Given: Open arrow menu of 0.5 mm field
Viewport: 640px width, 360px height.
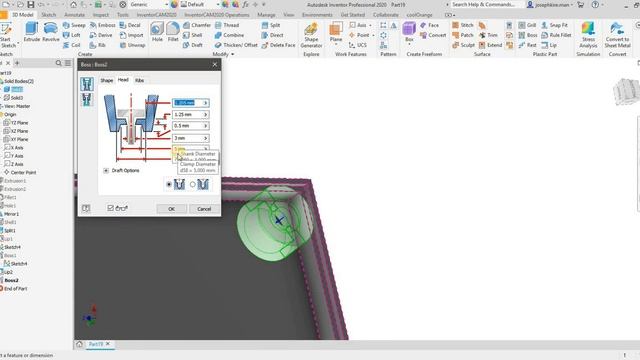Looking at the screenshot, I should point(205,126).
